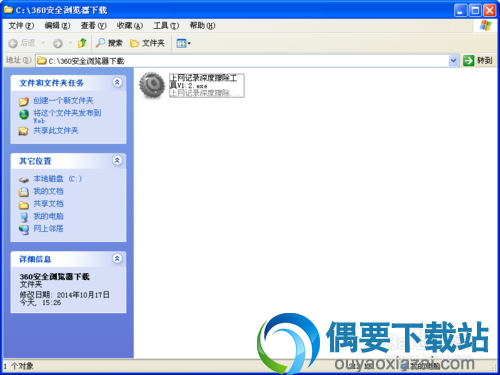Open the Views icon in toolbar
The image size is (500, 375).
(181, 43)
